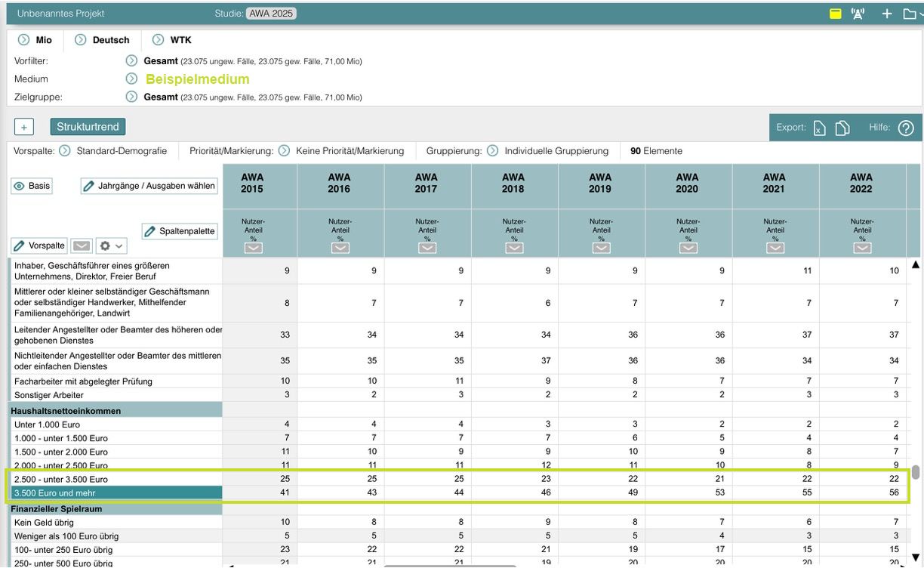Open the Deutsch language selector

click(102, 40)
